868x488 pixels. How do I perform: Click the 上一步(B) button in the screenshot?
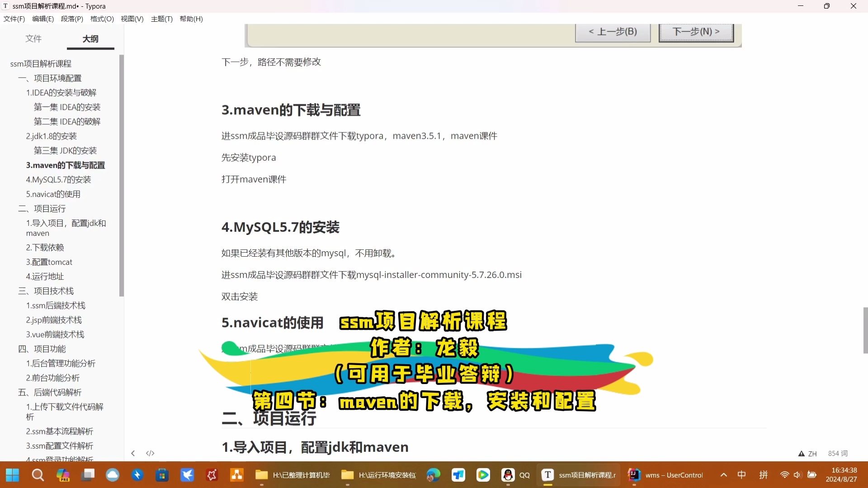click(613, 32)
